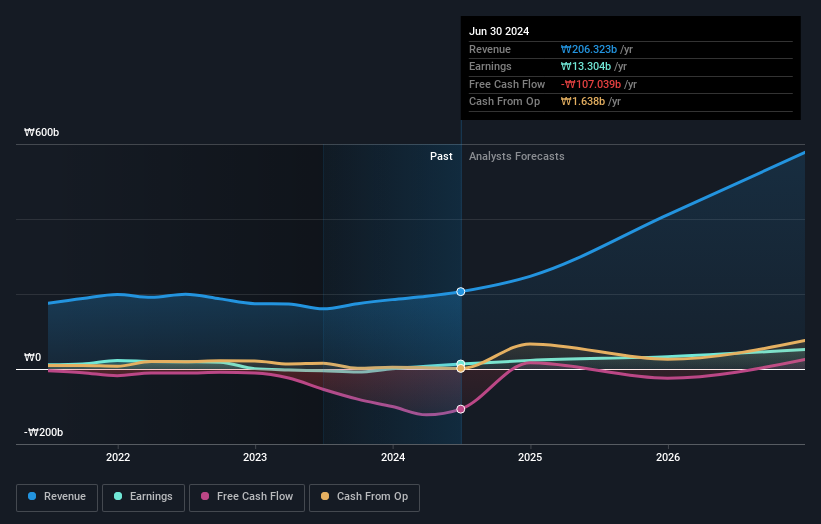Toggle the Earnings legend button
The width and height of the screenshot is (821, 524).
click(143, 497)
